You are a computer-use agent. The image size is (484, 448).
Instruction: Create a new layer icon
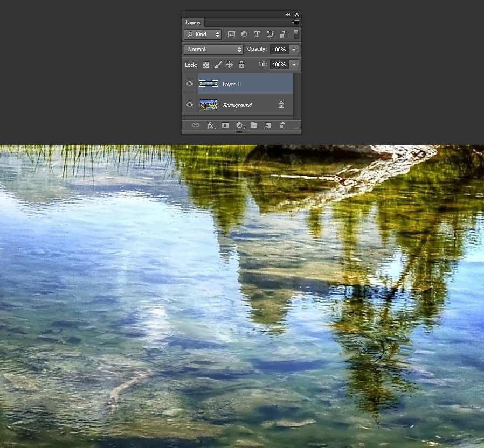click(268, 125)
